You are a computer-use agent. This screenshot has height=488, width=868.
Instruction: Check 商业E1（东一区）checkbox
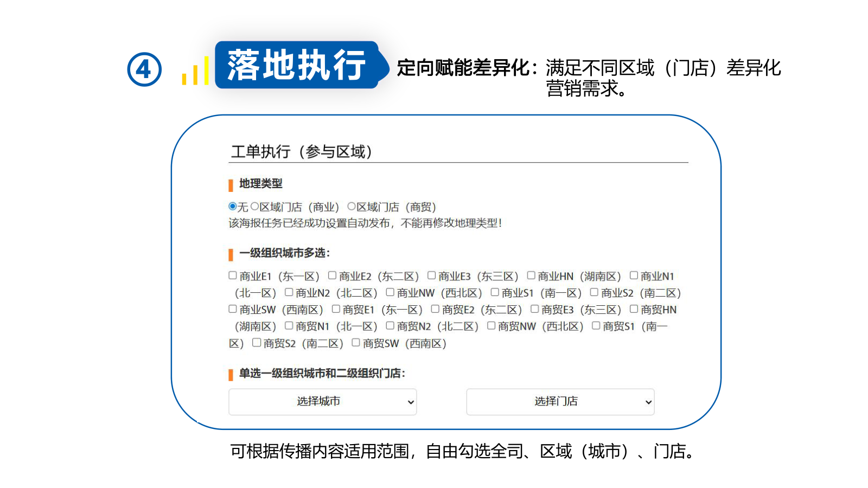[233, 275]
